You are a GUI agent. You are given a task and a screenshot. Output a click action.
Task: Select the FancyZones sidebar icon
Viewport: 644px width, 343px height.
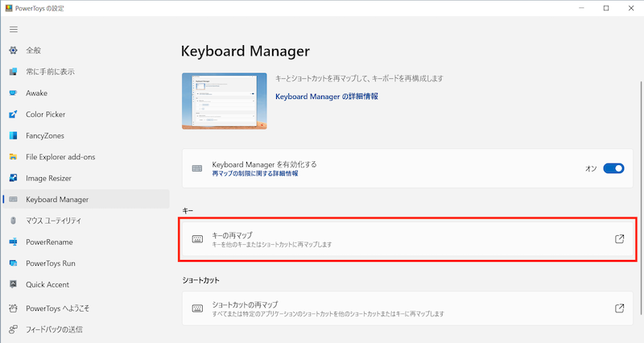coord(13,135)
